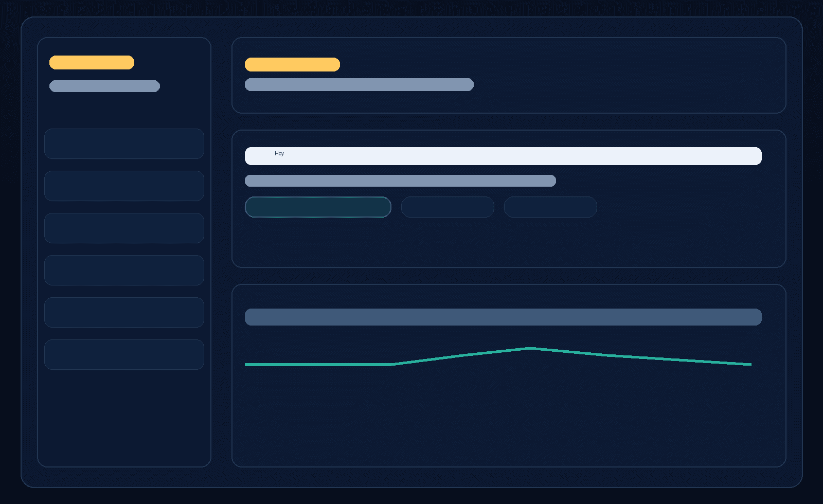Open the first item in the sidebar list
Viewport: 823px width, 504px height.
pos(124,143)
